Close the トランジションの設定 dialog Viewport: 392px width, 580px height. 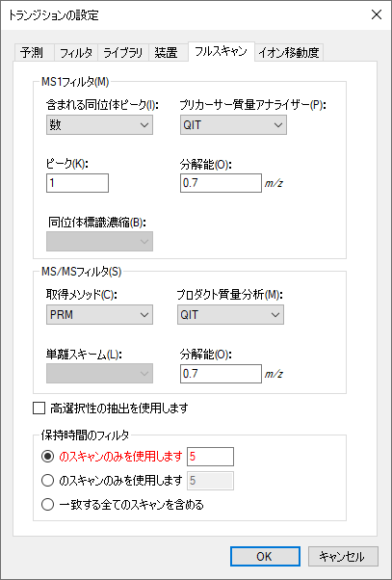point(377,14)
